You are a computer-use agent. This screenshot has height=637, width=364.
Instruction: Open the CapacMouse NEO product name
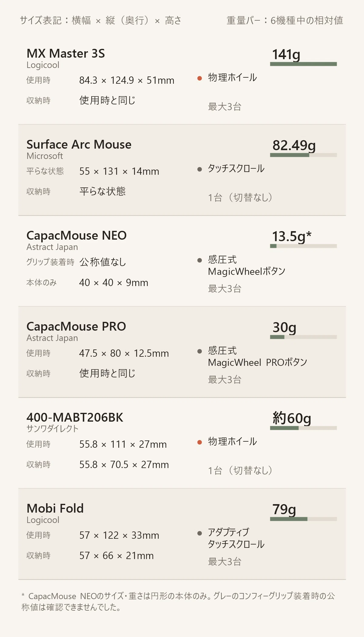tap(76, 235)
